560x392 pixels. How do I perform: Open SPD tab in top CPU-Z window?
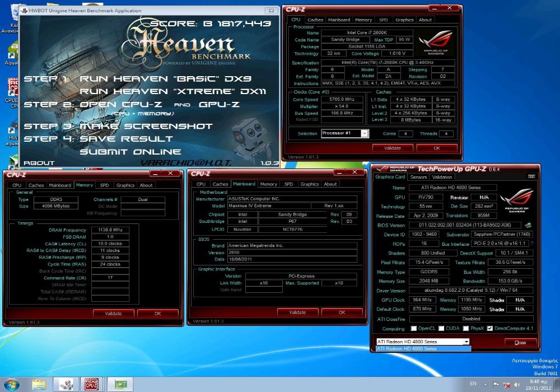click(x=383, y=20)
